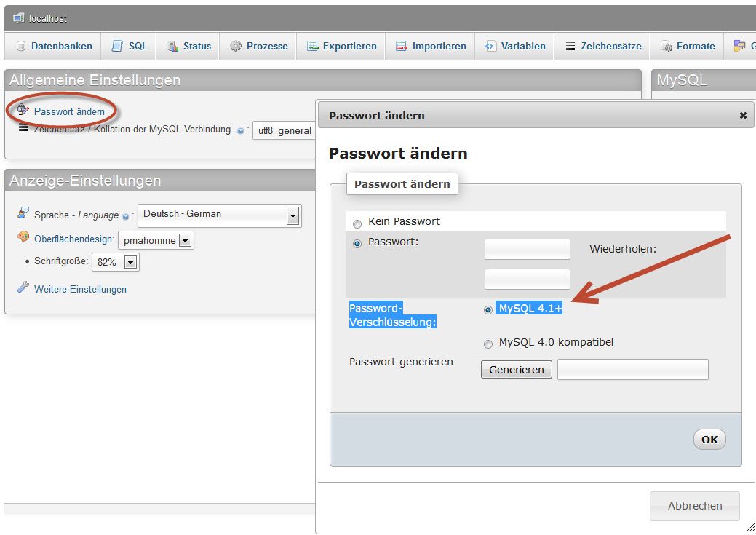Open the Zeichensätze tab

point(602,46)
